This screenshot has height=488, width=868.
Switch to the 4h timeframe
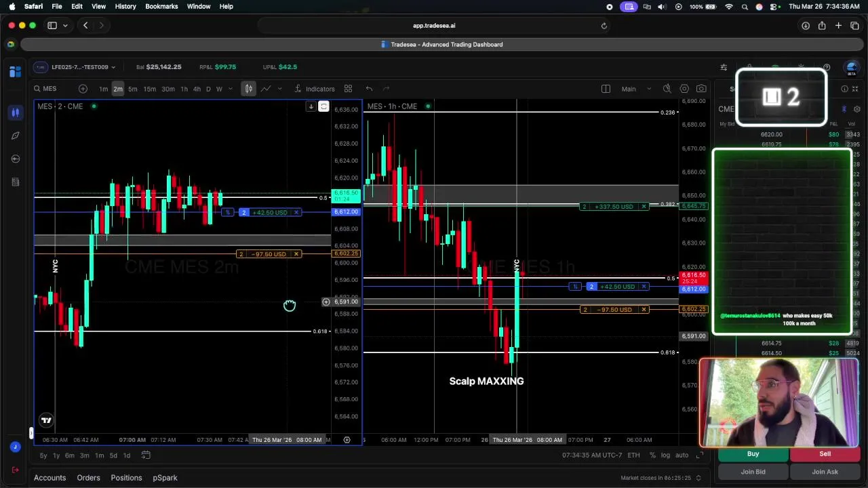click(x=197, y=89)
